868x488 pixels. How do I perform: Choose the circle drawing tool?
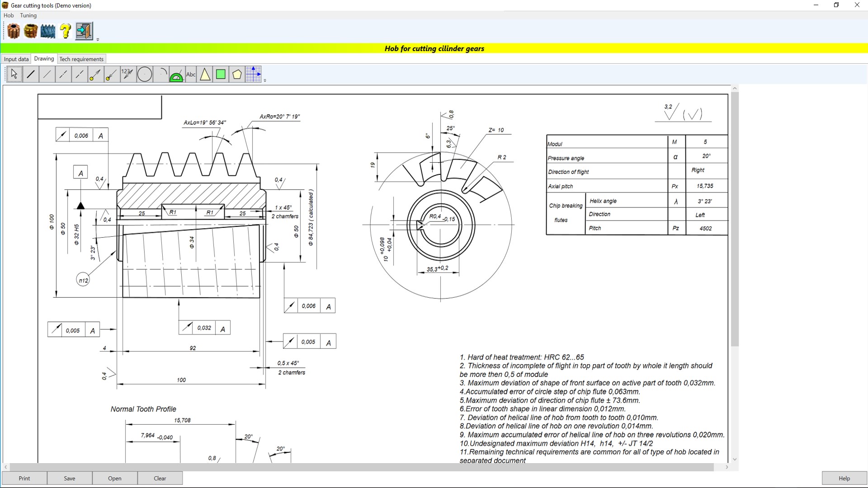tap(145, 74)
